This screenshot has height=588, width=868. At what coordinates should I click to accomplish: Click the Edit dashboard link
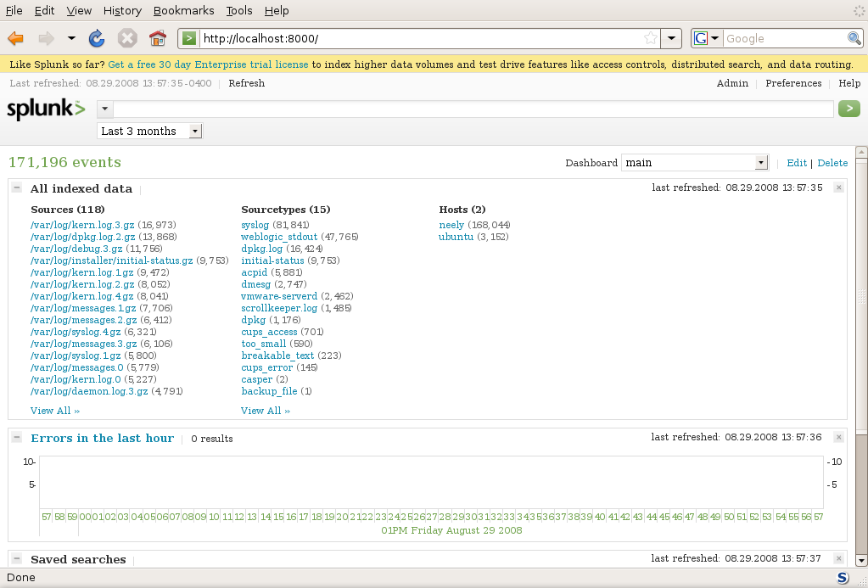click(797, 163)
